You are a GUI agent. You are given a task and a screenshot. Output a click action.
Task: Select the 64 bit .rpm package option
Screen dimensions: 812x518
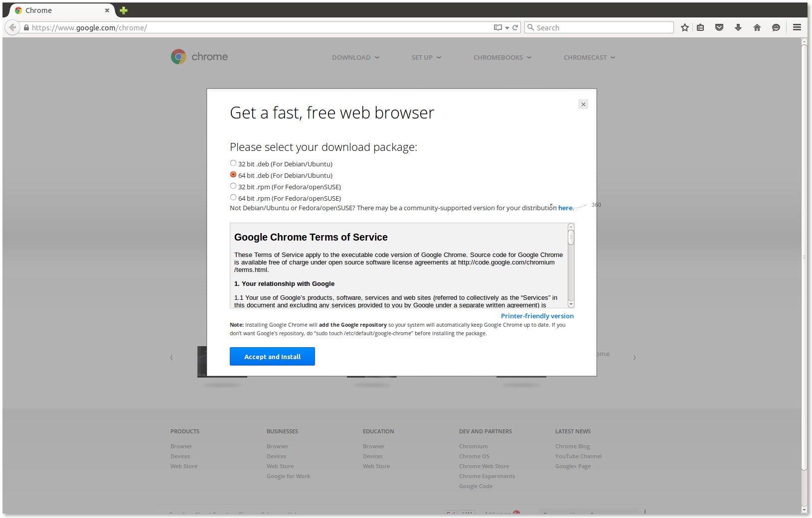coord(233,197)
